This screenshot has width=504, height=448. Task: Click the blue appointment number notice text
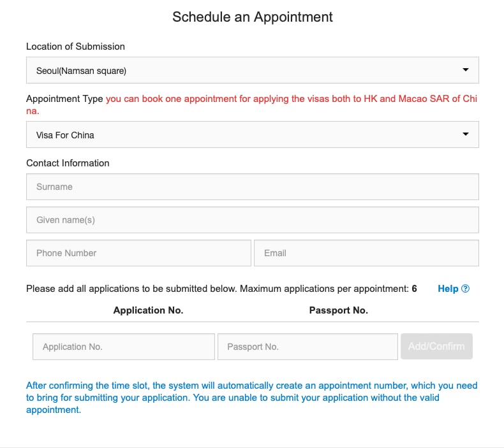click(x=251, y=398)
